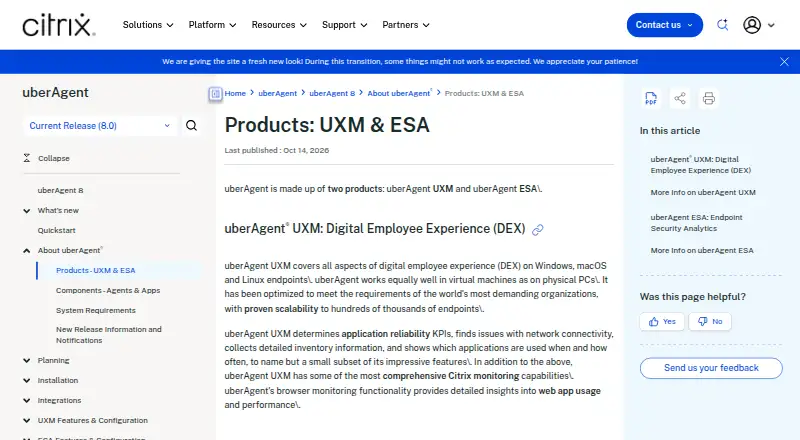This screenshot has width=800, height=440.
Task: Expand UXM Features & Configuration section
Action: [x=27, y=420]
